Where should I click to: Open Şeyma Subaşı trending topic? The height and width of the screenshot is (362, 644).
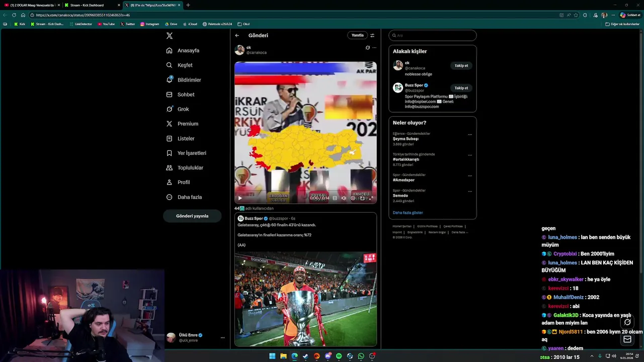pos(406,139)
